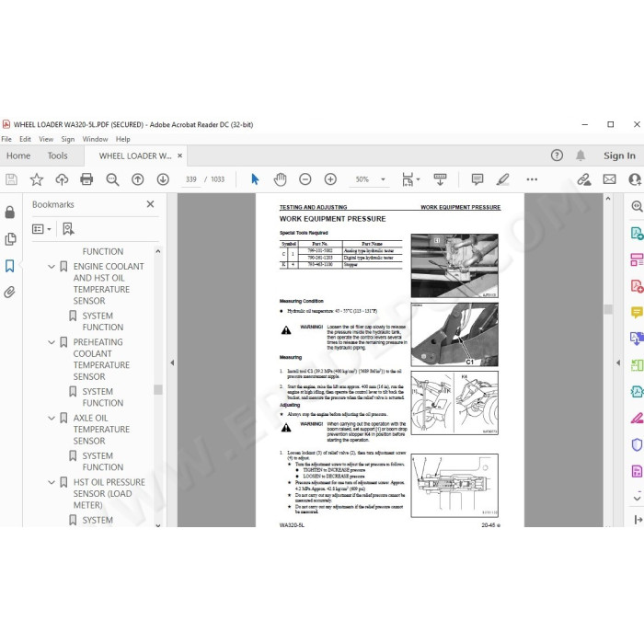Image resolution: width=644 pixels, height=644 pixels.
Task: Collapse ENGINE COOLANT AND HST OIL bookmark
Action: click(x=52, y=267)
